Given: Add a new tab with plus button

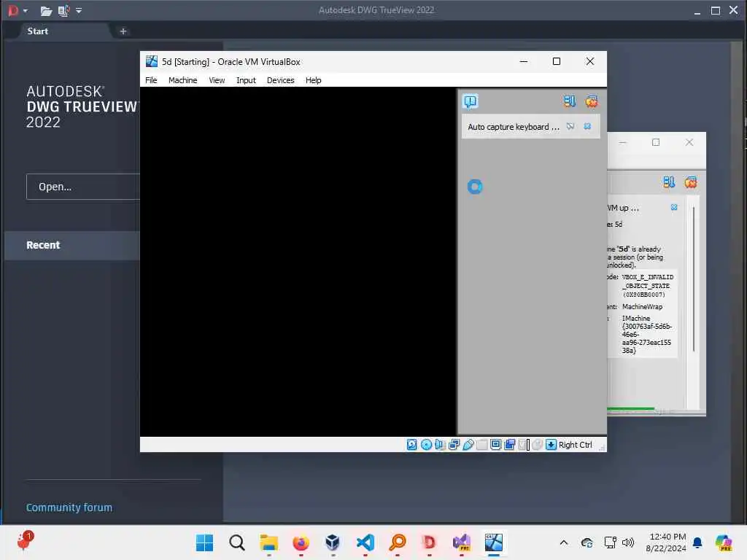Looking at the screenshot, I should (123, 31).
